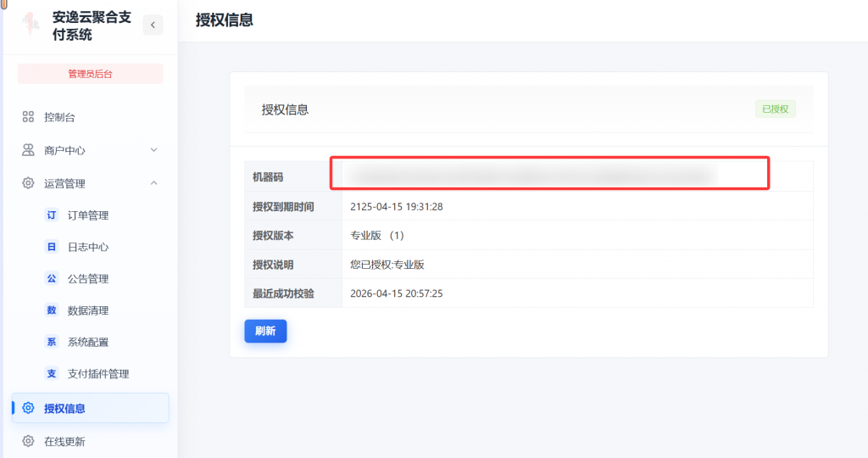Click the 系 badge icon for 系统配置

click(52, 342)
